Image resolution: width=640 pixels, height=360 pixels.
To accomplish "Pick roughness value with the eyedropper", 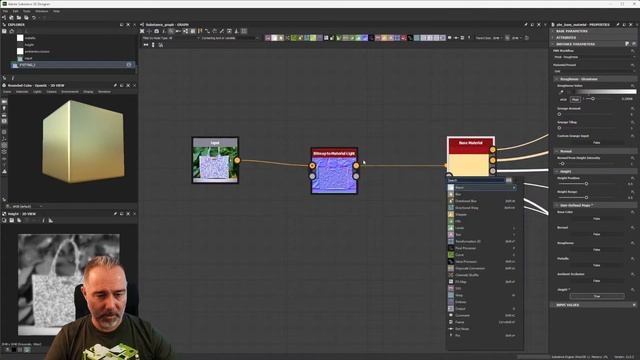I will pyautogui.click(x=561, y=92).
